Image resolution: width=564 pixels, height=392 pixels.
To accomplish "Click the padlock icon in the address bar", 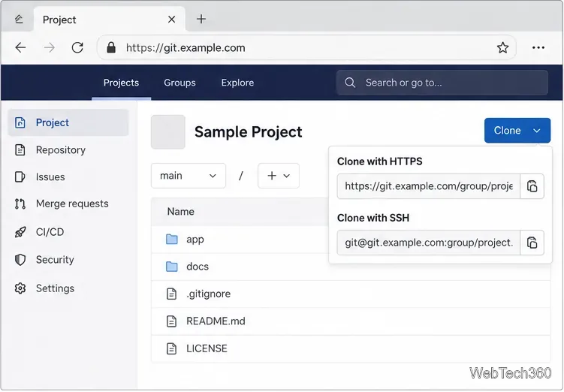I will coord(111,47).
